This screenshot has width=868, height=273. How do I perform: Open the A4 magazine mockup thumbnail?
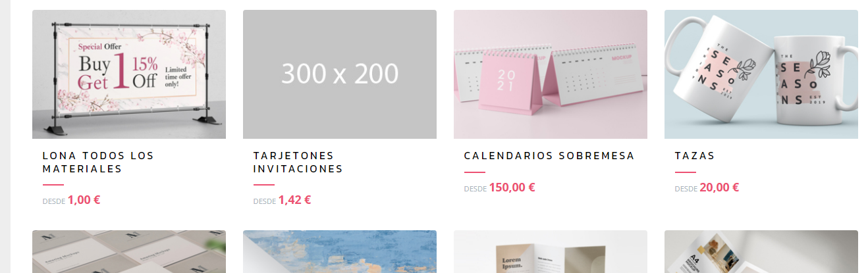(x=761, y=251)
